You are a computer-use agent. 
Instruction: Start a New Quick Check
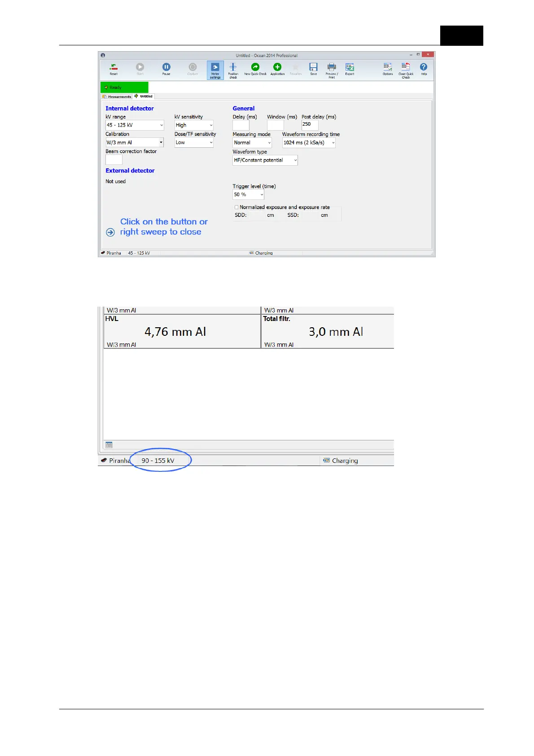[x=255, y=67]
